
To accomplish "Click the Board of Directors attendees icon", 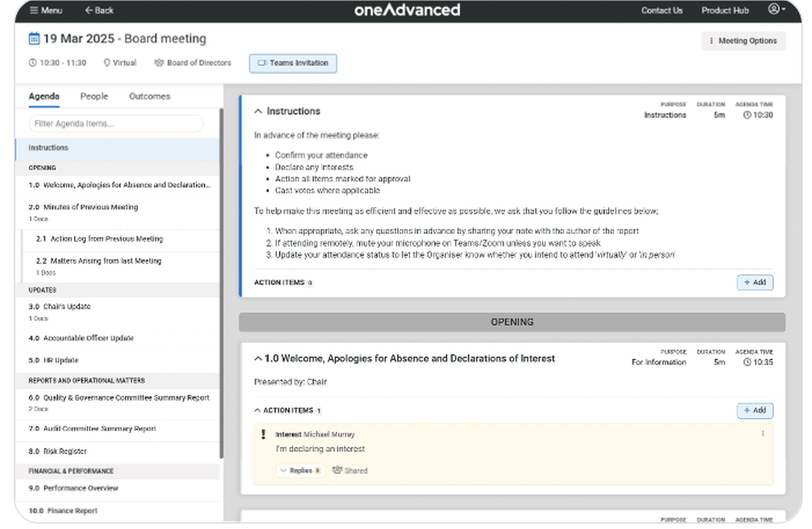I will [x=160, y=62].
